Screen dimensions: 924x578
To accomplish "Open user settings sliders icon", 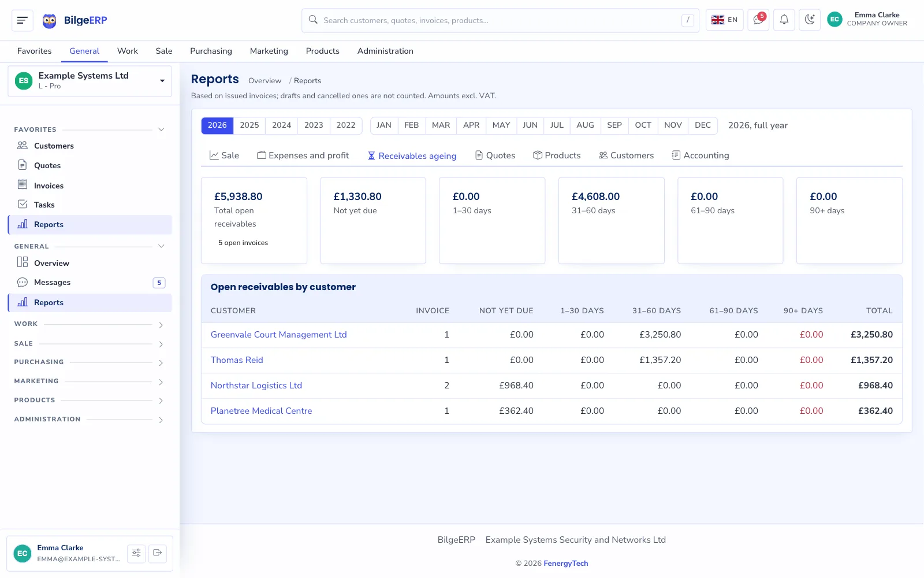I will 136,553.
